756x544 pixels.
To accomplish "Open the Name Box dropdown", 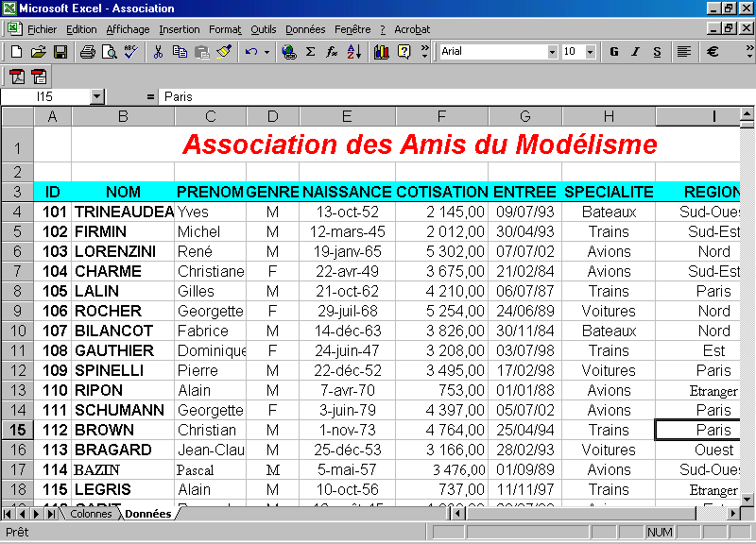I will click(x=97, y=96).
